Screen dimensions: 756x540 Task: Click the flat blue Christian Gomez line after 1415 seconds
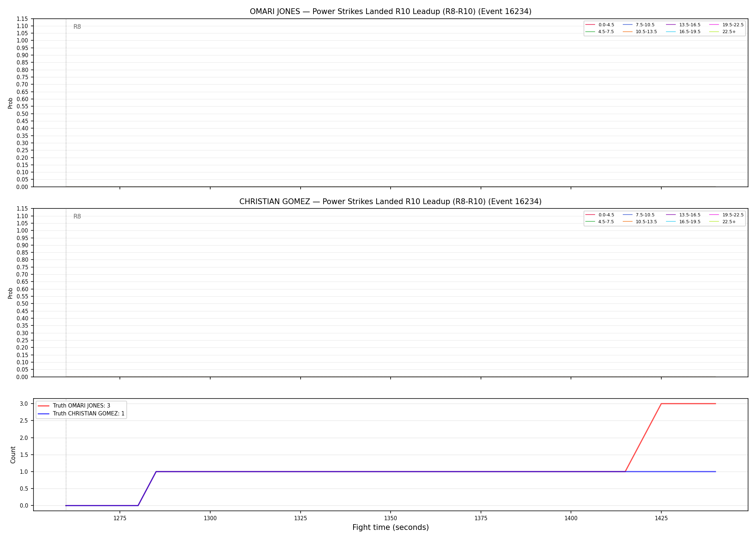click(x=670, y=472)
